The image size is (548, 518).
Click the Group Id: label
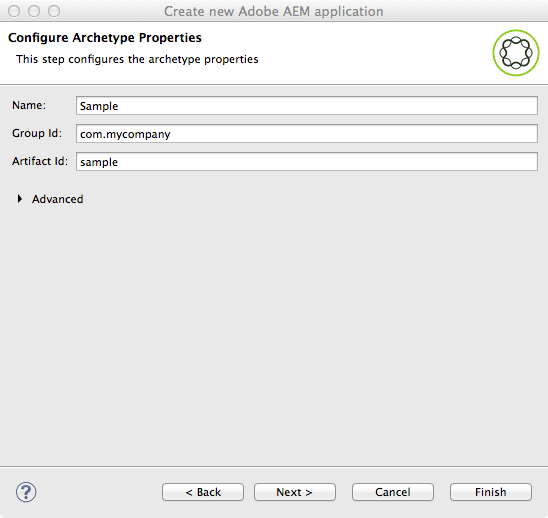point(37,133)
